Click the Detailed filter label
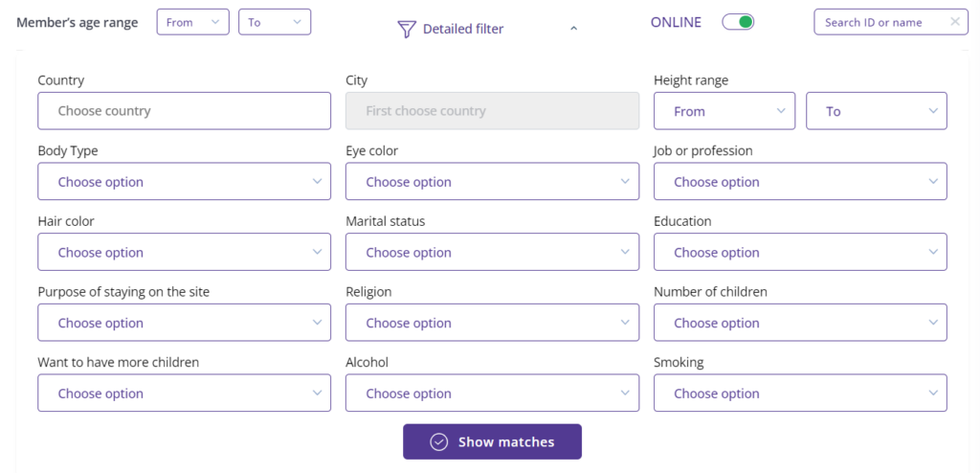980x473 pixels. click(x=463, y=29)
